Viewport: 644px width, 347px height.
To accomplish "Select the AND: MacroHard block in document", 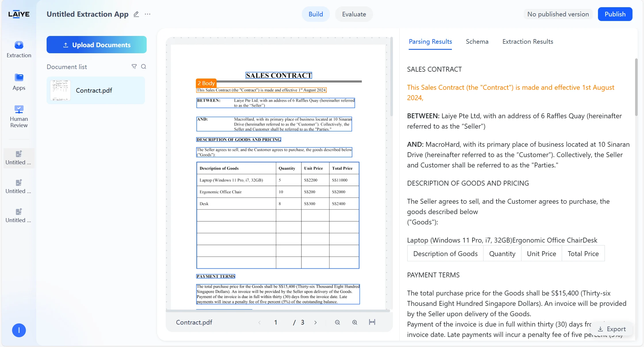I will 274,124.
